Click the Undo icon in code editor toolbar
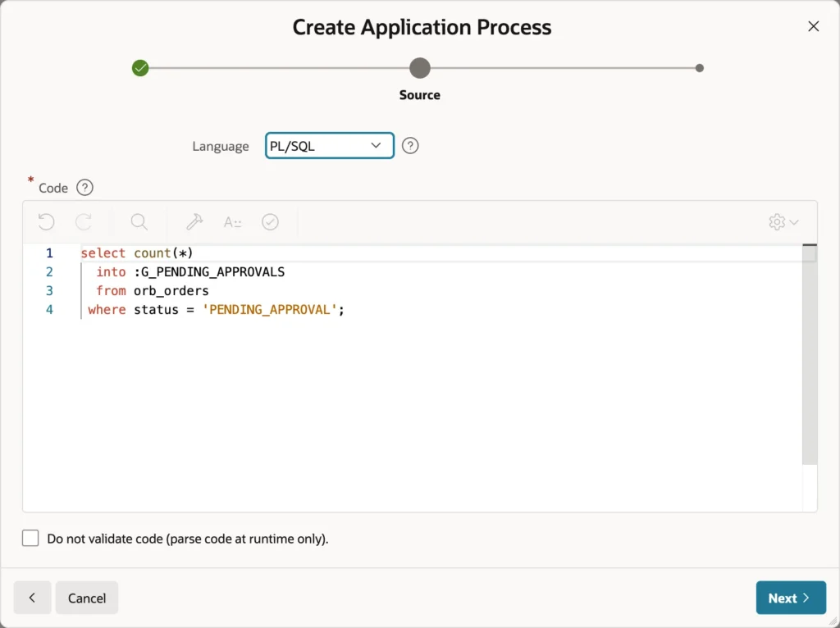840x628 pixels. 47,221
